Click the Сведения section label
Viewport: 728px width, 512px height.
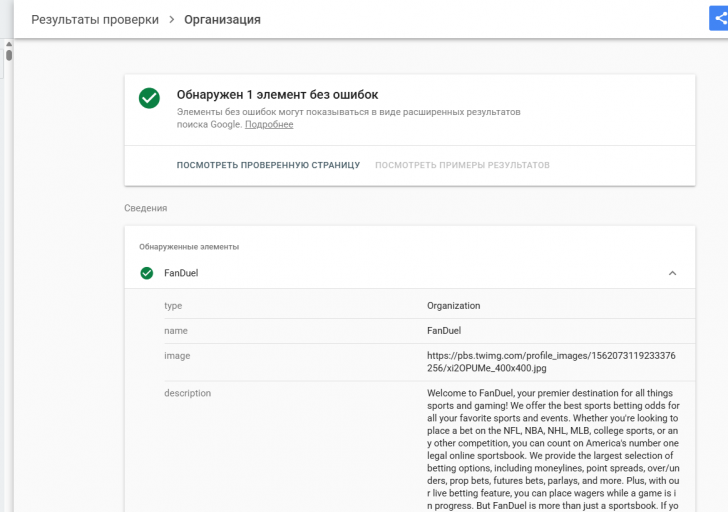(146, 208)
